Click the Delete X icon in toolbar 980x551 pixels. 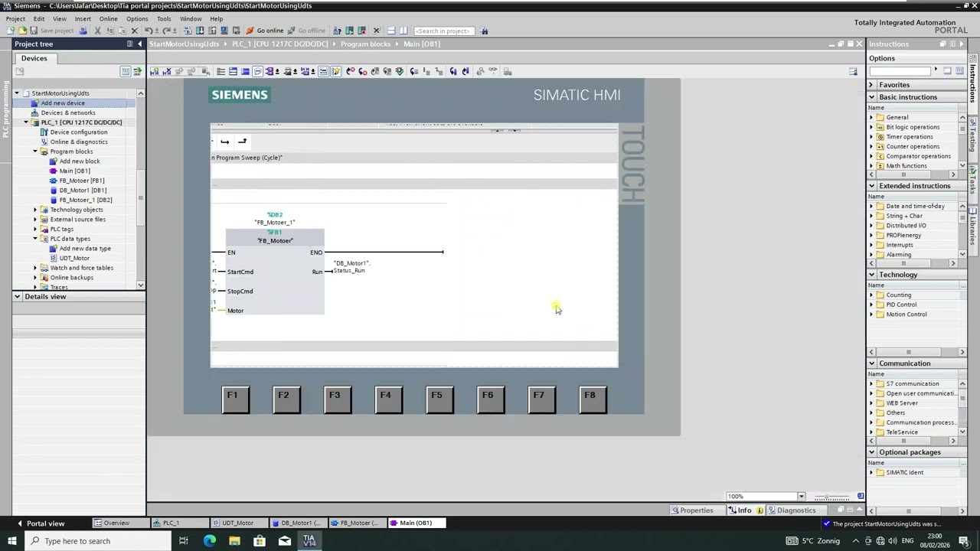tap(135, 31)
